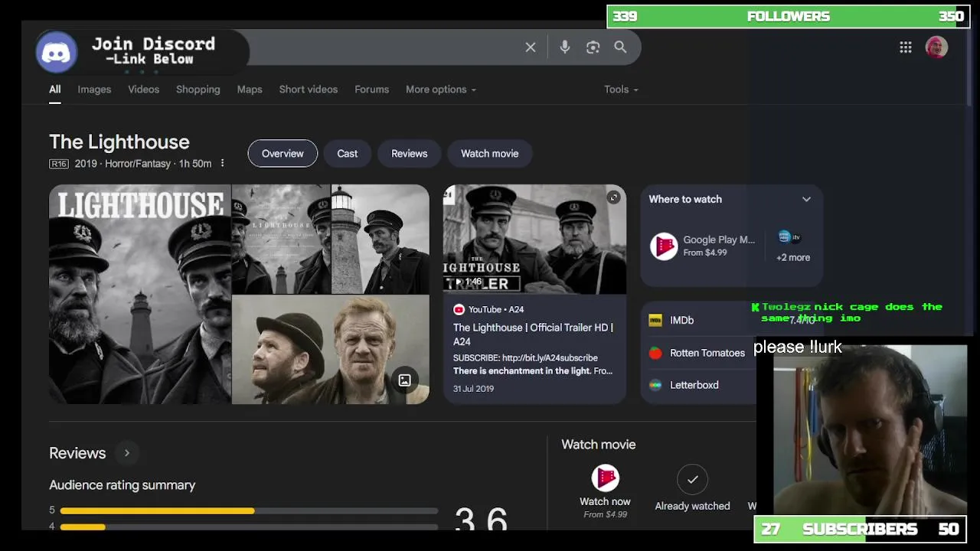Click the R16 rating badge
980x551 pixels.
[x=59, y=164]
